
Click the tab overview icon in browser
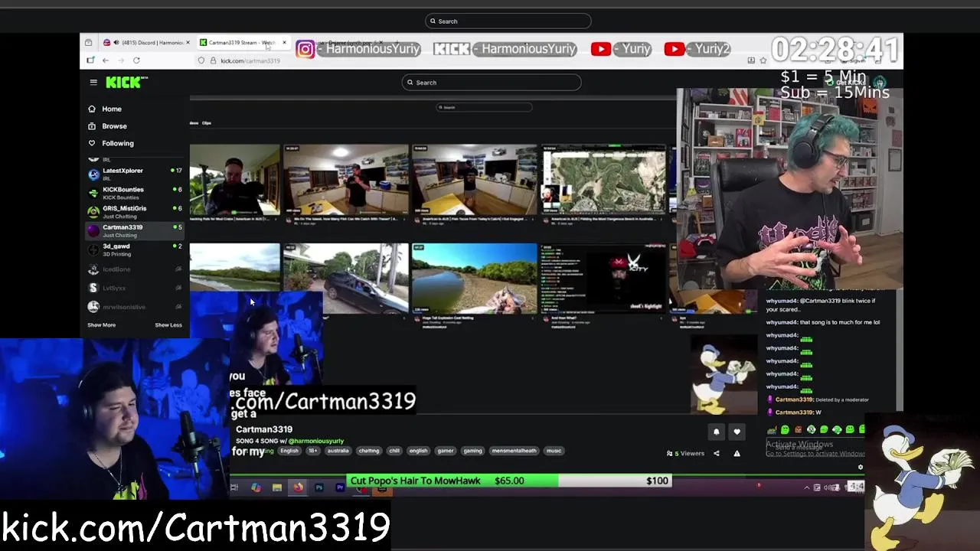coord(89,43)
